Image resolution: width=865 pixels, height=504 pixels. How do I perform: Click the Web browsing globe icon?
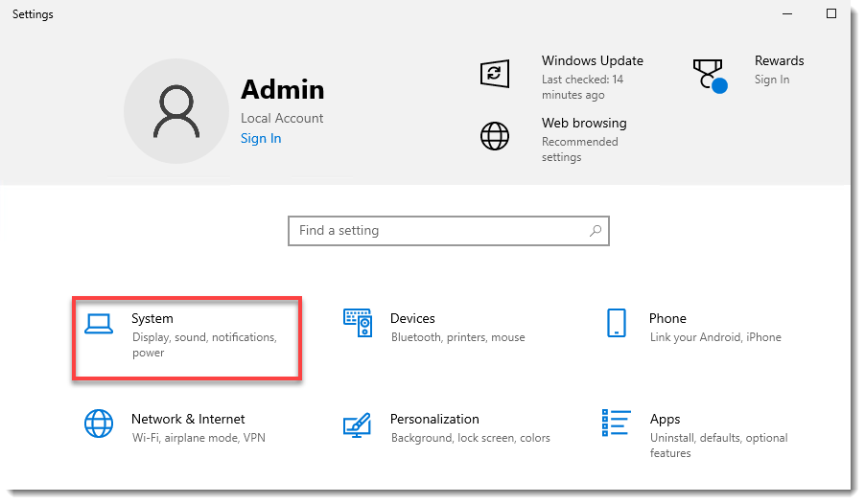click(x=494, y=136)
